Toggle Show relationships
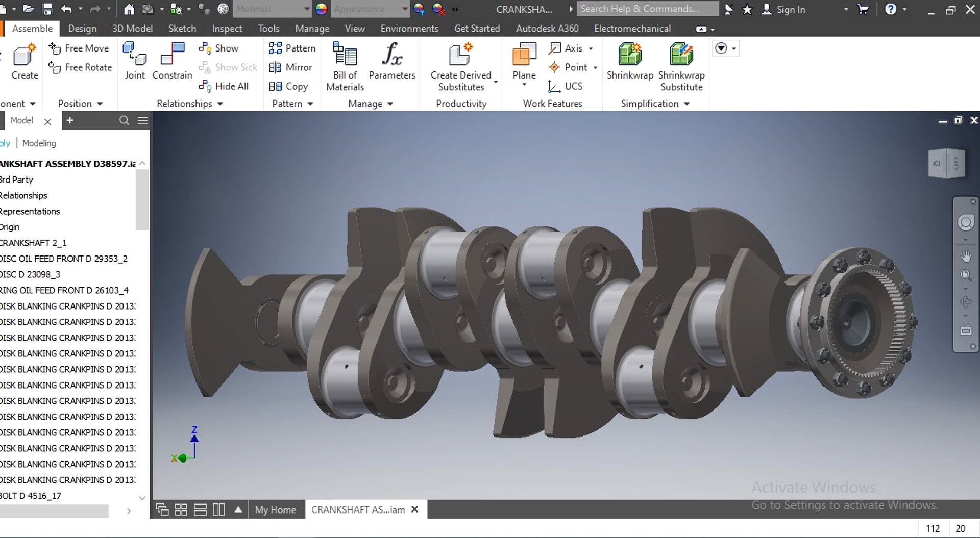Image resolution: width=980 pixels, height=538 pixels. coord(219,48)
